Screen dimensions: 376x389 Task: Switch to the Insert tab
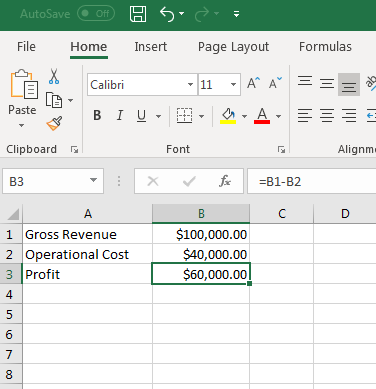click(151, 47)
